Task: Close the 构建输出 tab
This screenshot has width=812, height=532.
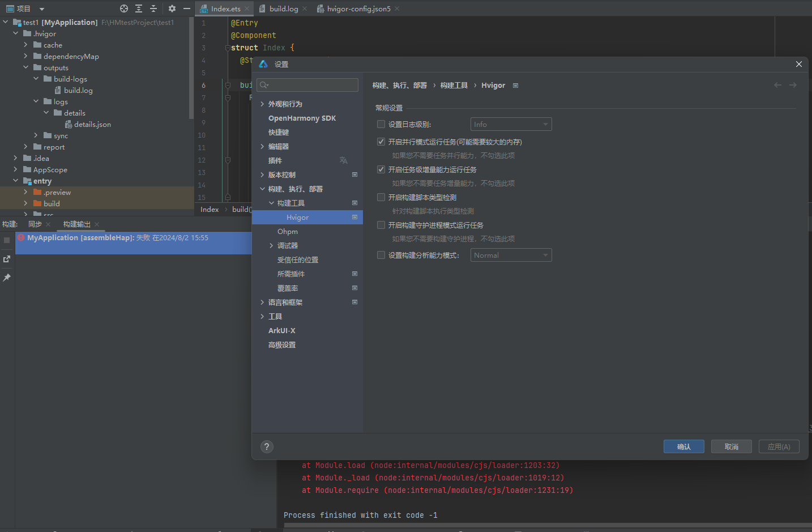Action: 97,224
